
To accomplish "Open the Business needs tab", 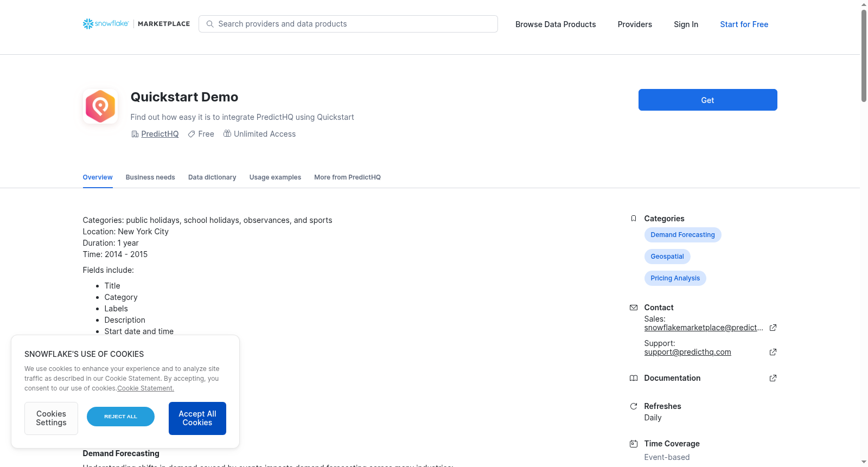I will pyautogui.click(x=150, y=177).
